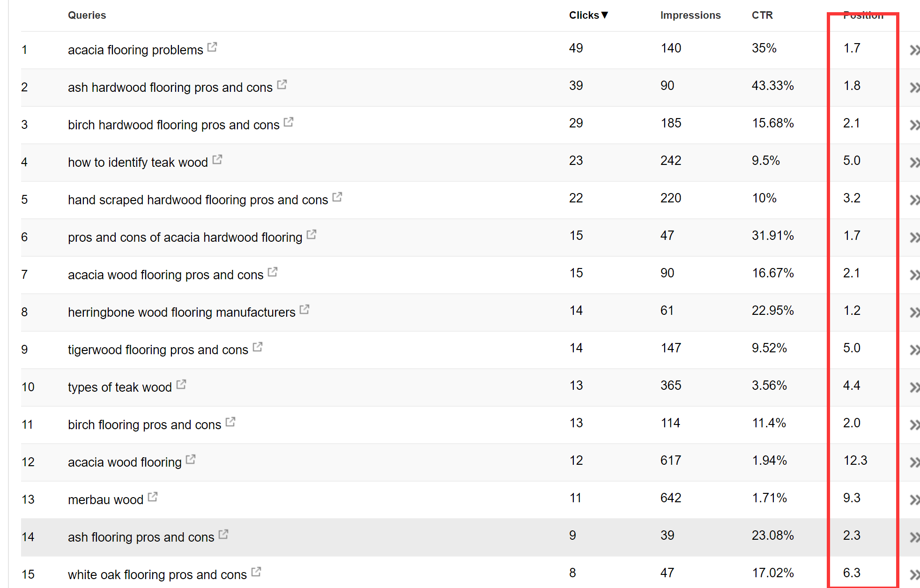Sort table by Impressions header
Screen dimensions: 920x588
tap(690, 15)
